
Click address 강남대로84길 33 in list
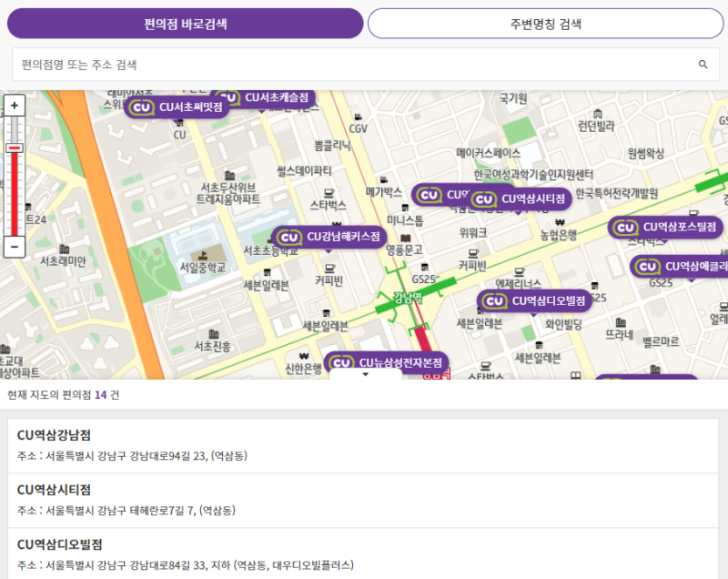(167, 565)
